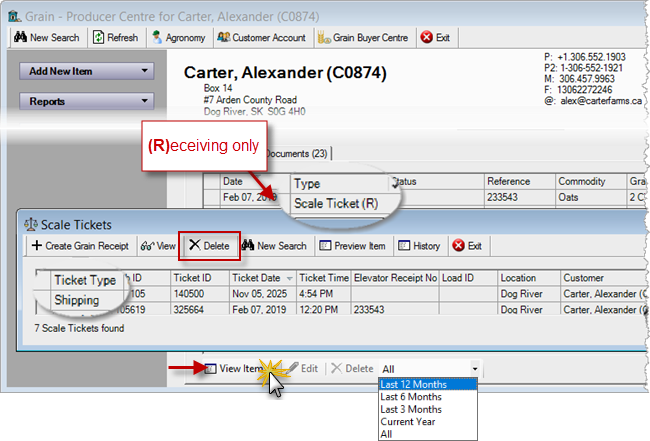Create Grain Receipt in Scale Tickets window

pos(80,246)
